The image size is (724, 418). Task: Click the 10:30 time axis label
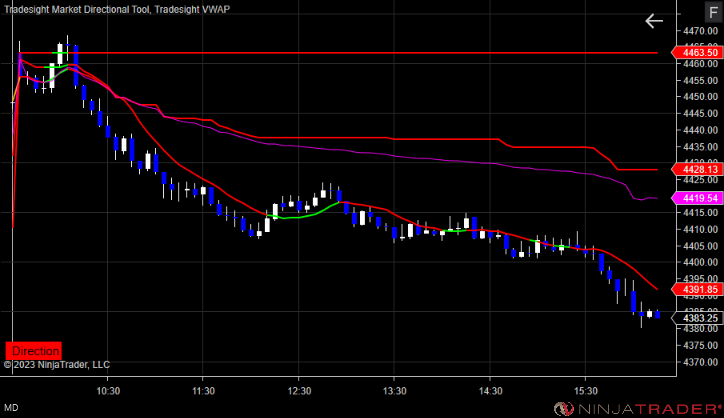(108, 391)
